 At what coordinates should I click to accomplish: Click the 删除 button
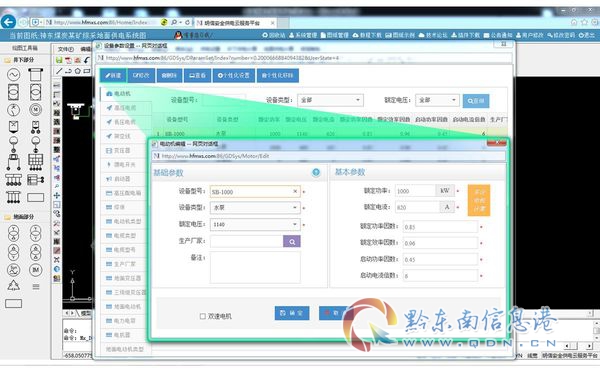click(169, 75)
